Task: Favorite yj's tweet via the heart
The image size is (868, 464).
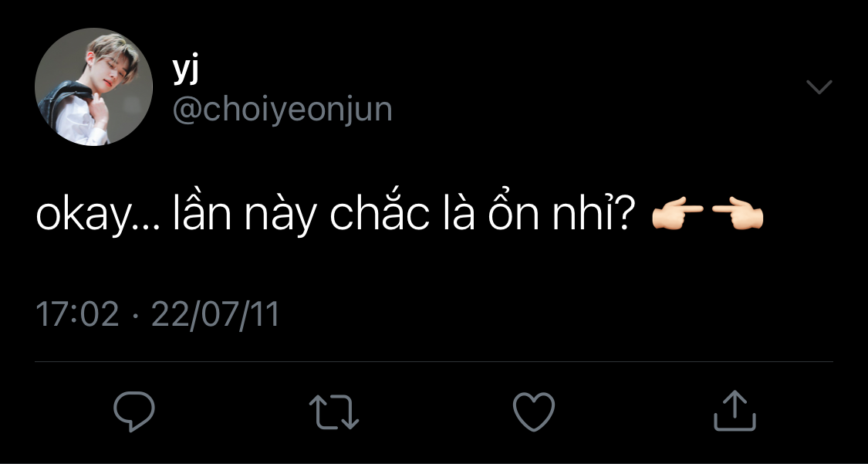Action: (534, 412)
